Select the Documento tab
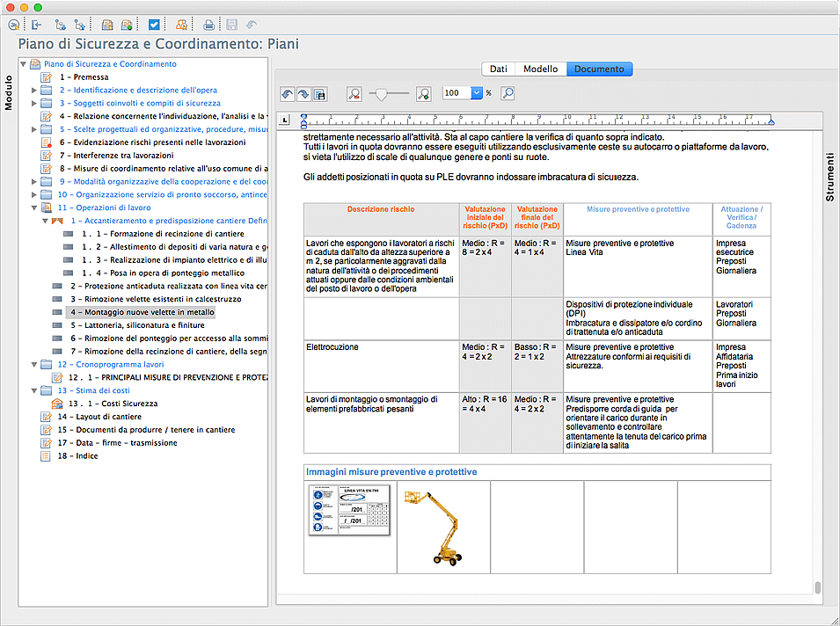 coord(599,69)
